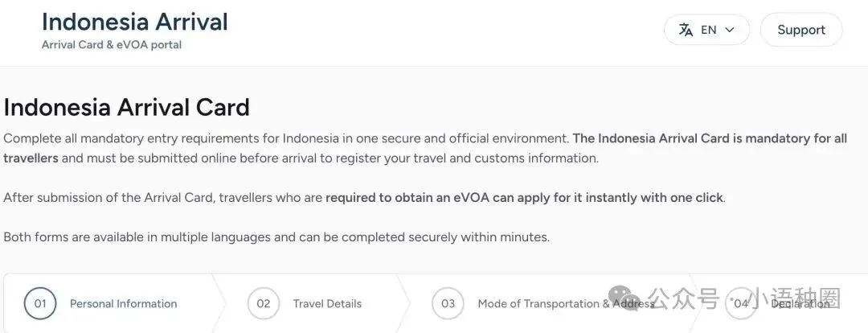Select the step 01 circle

(x=40, y=303)
